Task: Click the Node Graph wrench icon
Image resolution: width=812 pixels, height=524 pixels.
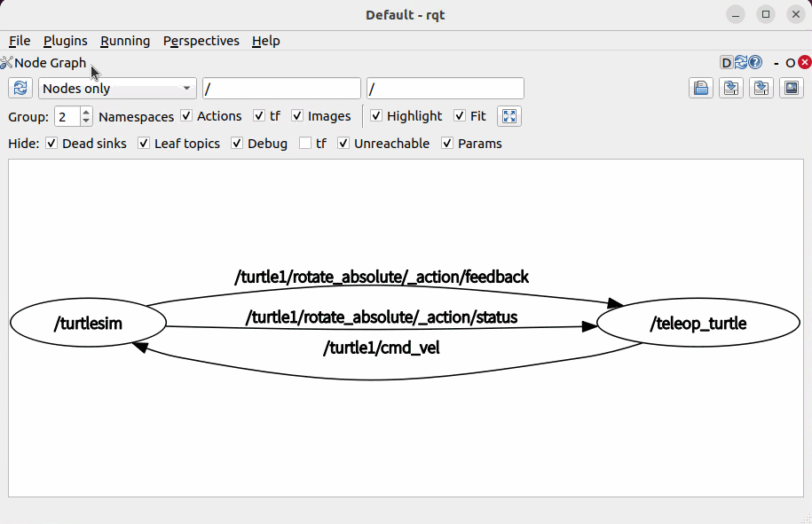Action: click(x=6, y=63)
